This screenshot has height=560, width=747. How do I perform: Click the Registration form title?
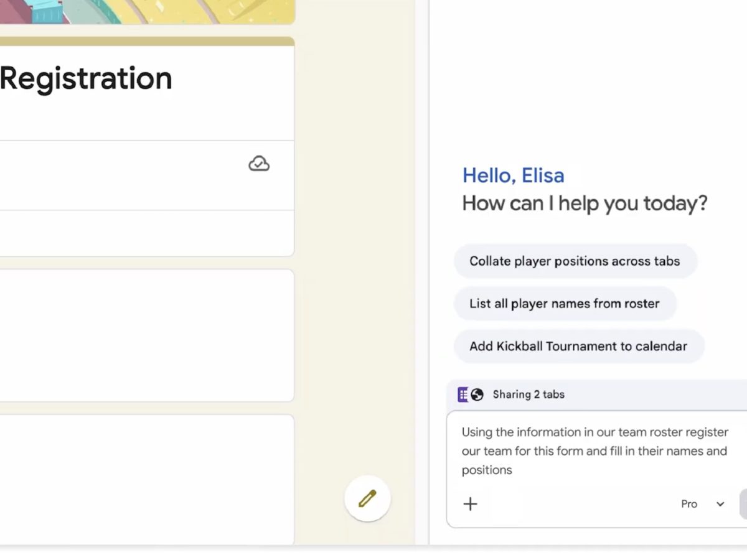tap(86, 78)
